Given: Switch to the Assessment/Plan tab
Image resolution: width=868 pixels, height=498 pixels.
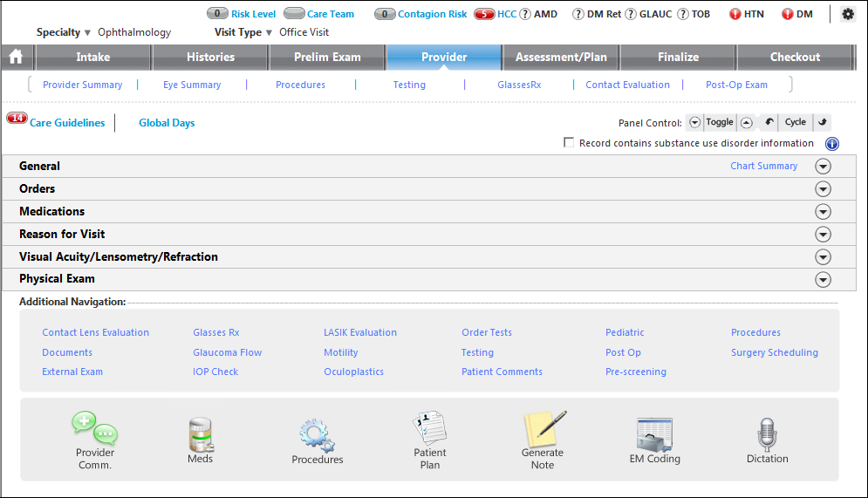Looking at the screenshot, I should (x=561, y=57).
